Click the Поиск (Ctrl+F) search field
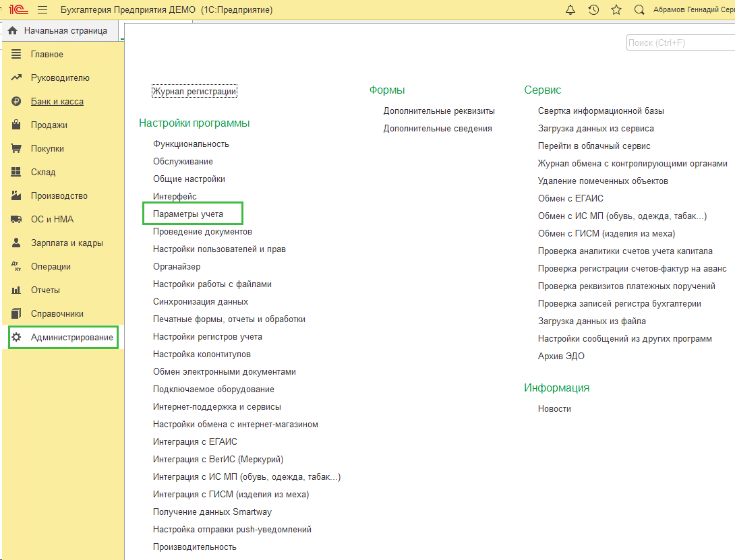Screen dimensions: 735x560 (x=680, y=42)
